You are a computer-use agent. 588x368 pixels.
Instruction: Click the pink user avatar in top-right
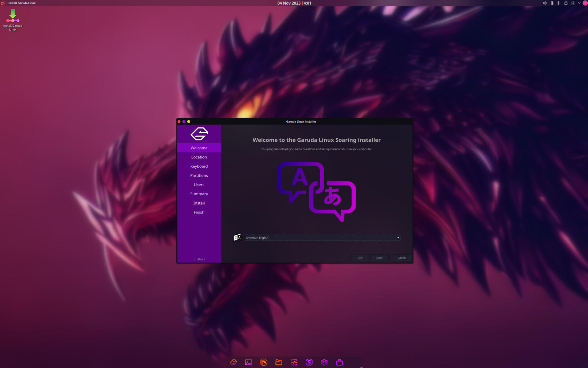coord(585,3)
